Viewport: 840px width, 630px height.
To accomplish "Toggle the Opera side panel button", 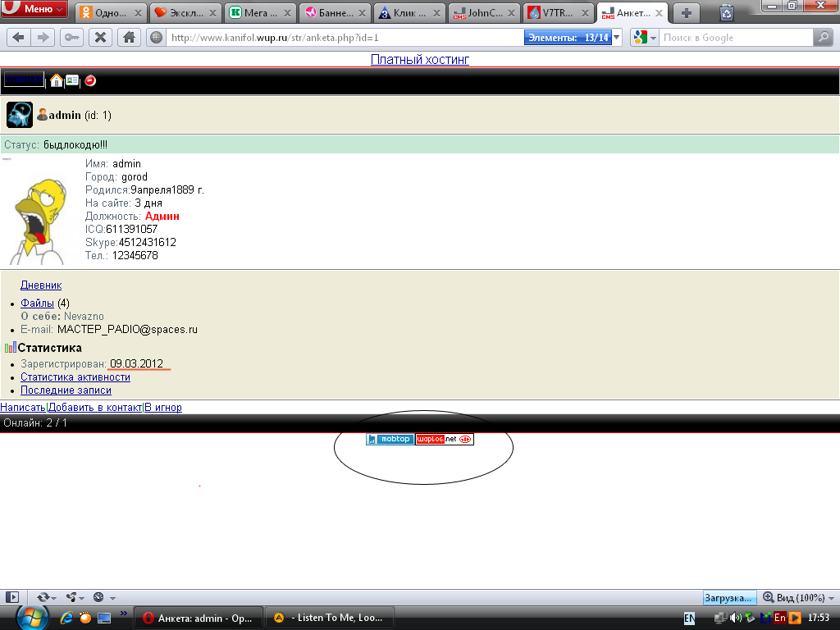I will [11, 597].
